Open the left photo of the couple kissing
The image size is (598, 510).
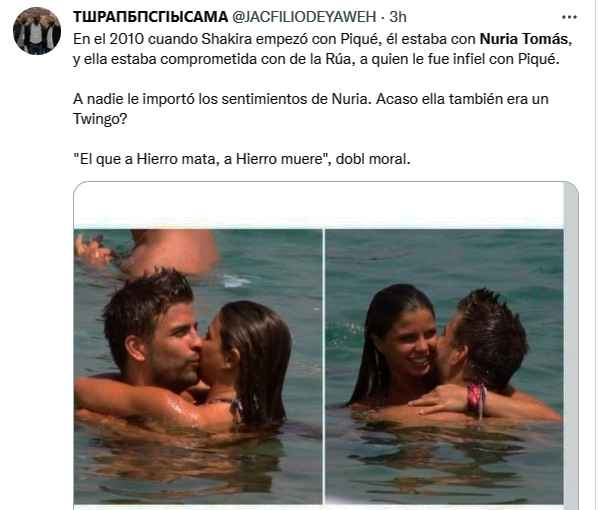pyautogui.click(x=198, y=367)
